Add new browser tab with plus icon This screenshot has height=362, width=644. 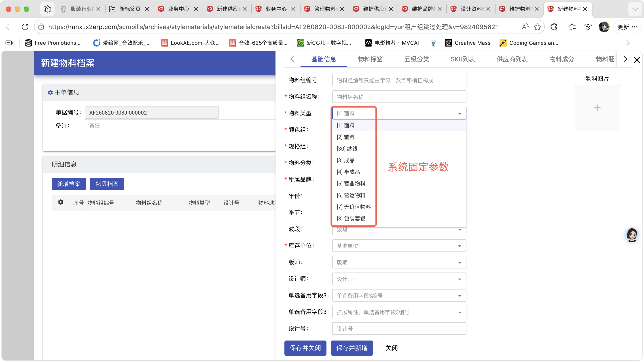tap(601, 9)
